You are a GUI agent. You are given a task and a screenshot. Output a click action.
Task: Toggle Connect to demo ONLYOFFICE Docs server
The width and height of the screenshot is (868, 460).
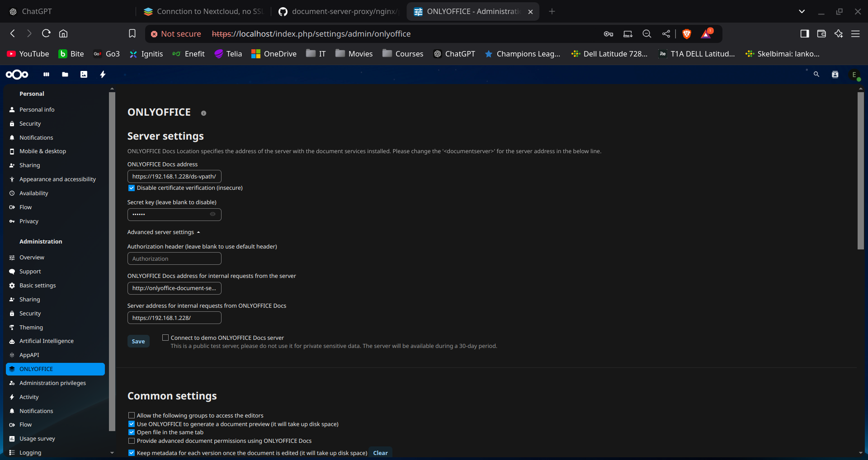click(x=165, y=338)
